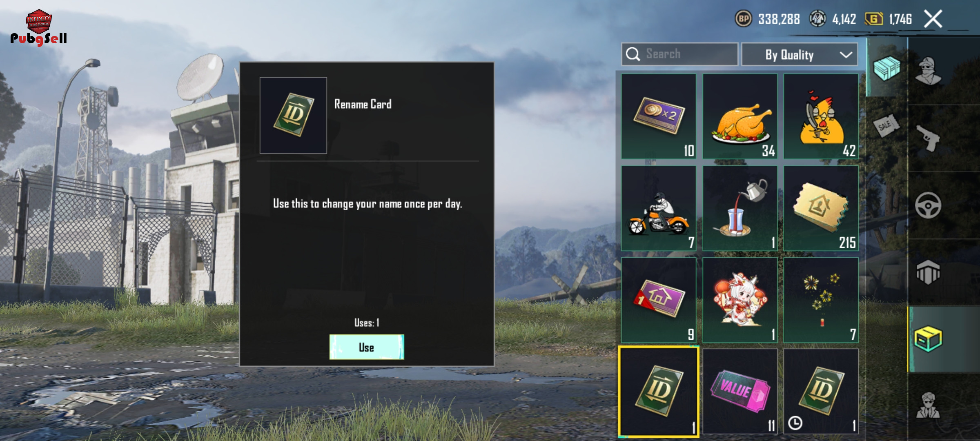Select the anime girl sticker item
The width and height of the screenshot is (980, 441).
tap(740, 300)
